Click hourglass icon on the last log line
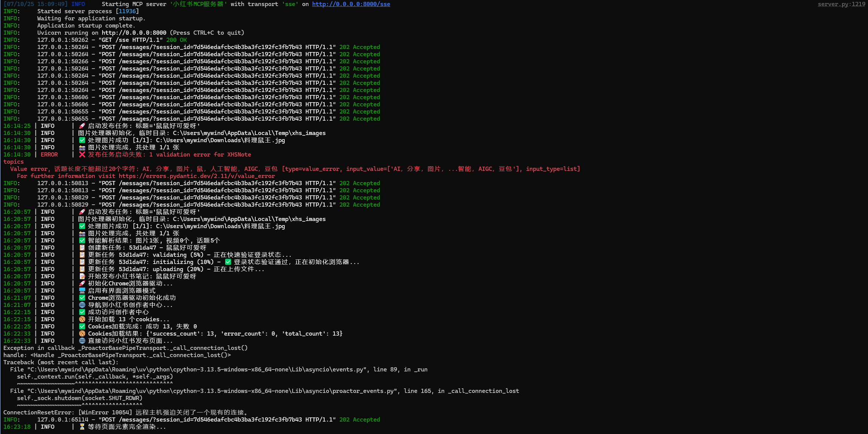Image resolution: width=868 pixels, height=434 pixels. coord(82,427)
